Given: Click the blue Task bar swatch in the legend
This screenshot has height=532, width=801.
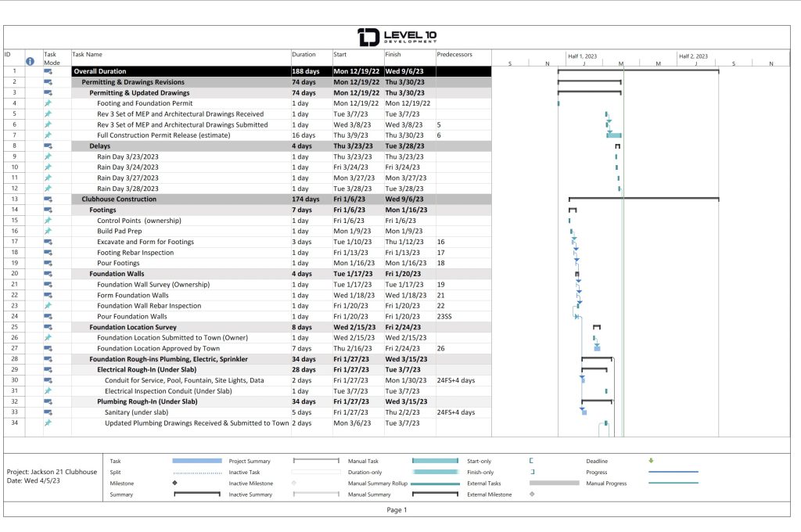Looking at the screenshot, I should [x=196, y=461].
